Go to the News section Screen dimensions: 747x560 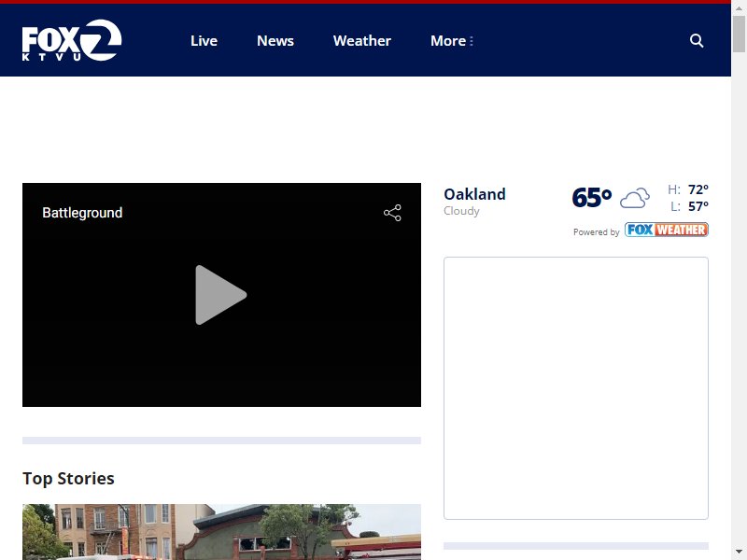pos(275,41)
